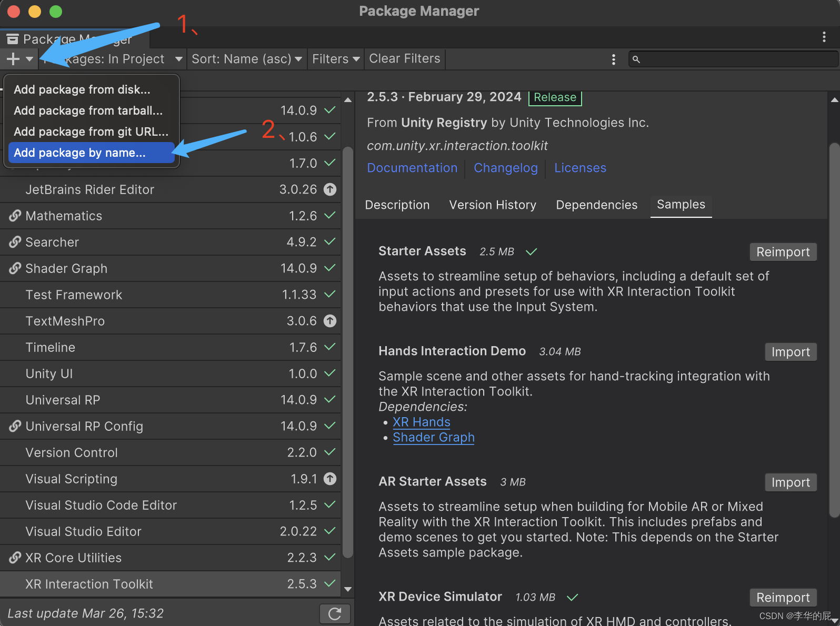Image resolution: width=840 pixels, height=626 pixels.
Task: Select the Version Control package
Action: [x=171, y=452]
